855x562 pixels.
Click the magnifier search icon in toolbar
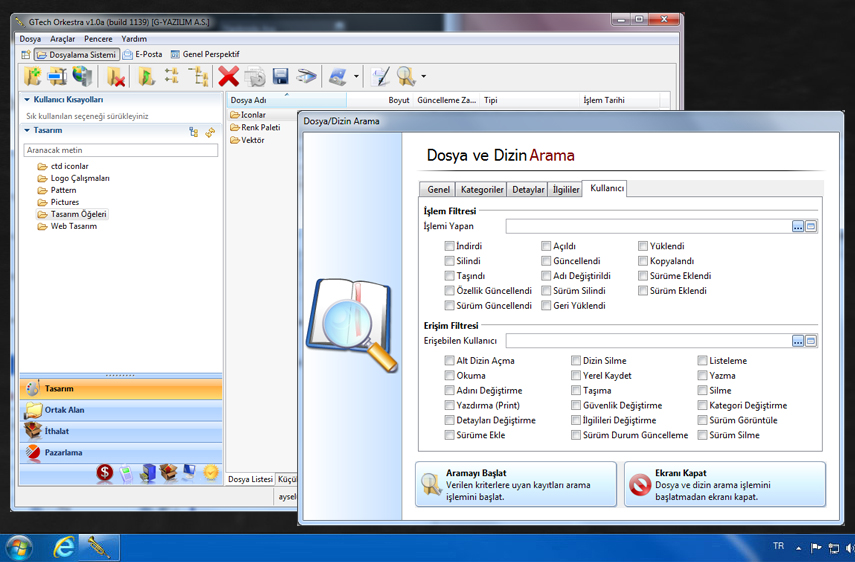(406, 76)
